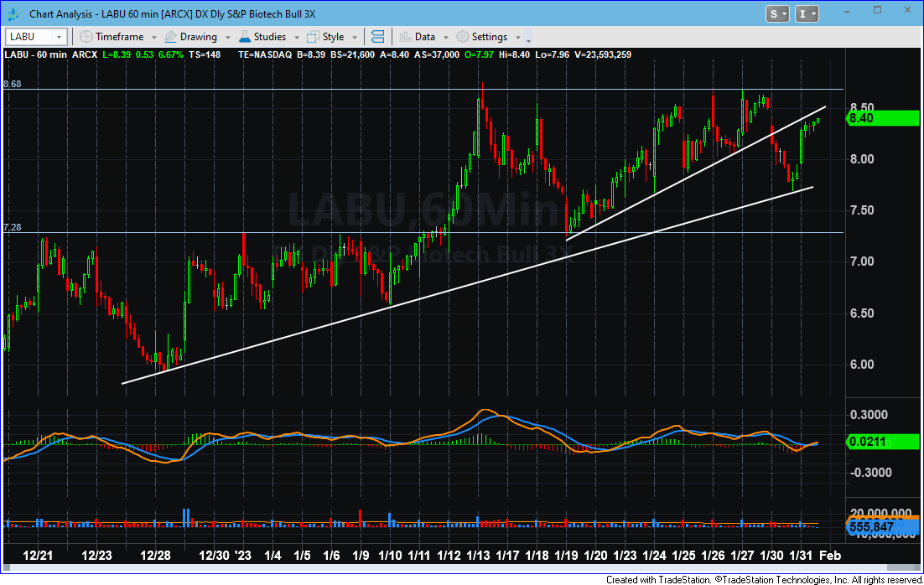Click the green 8.40 last price marker
The height and width of the screenshot is (585, 924).
click(882, 118)
